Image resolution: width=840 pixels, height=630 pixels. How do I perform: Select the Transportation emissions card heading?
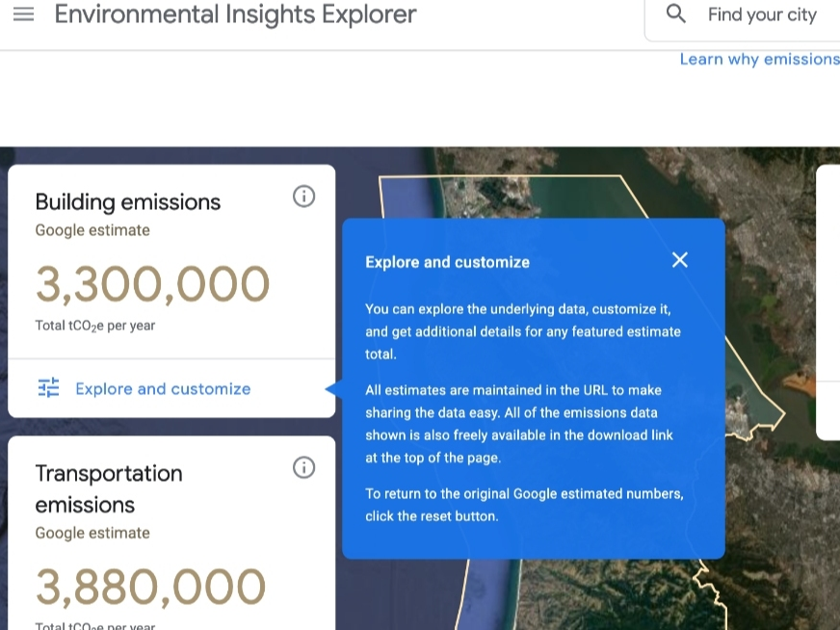point(108,488)
